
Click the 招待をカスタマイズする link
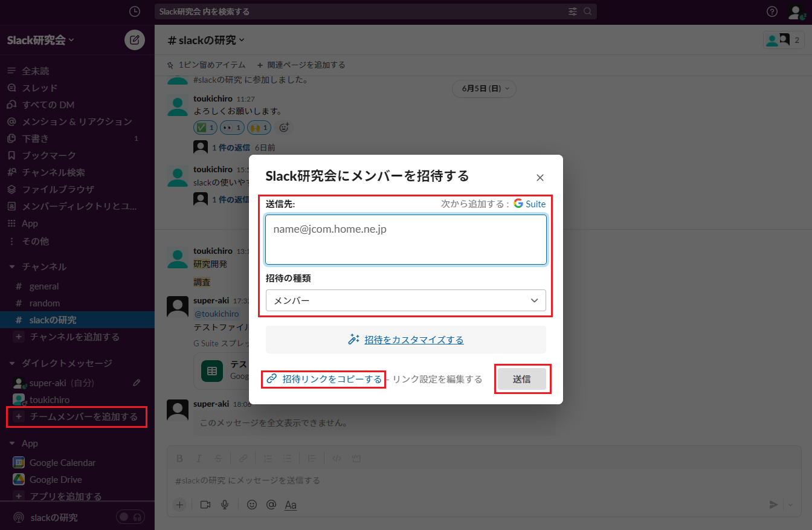pyautogui.click(x=413, y=340)
